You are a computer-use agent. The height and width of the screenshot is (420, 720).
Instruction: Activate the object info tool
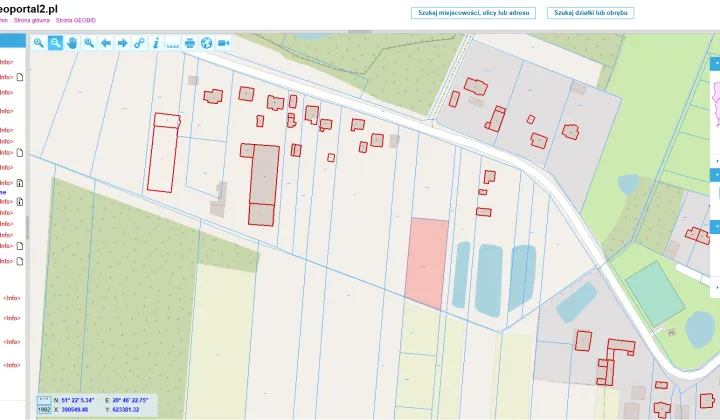pos(156,43)
